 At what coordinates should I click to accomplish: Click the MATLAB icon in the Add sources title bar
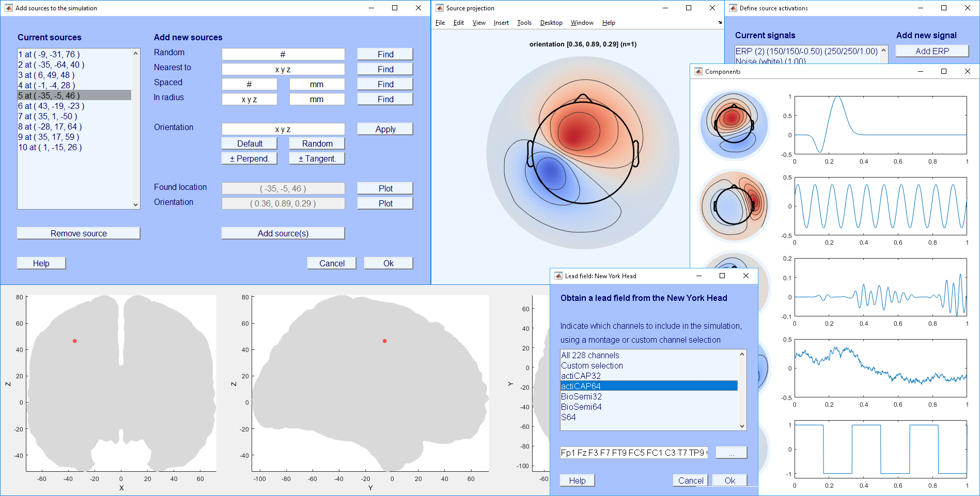click(8, 8)
